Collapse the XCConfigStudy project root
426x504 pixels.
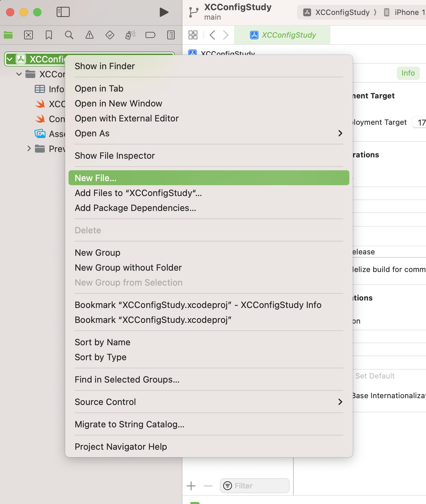[x=10, y=59]
